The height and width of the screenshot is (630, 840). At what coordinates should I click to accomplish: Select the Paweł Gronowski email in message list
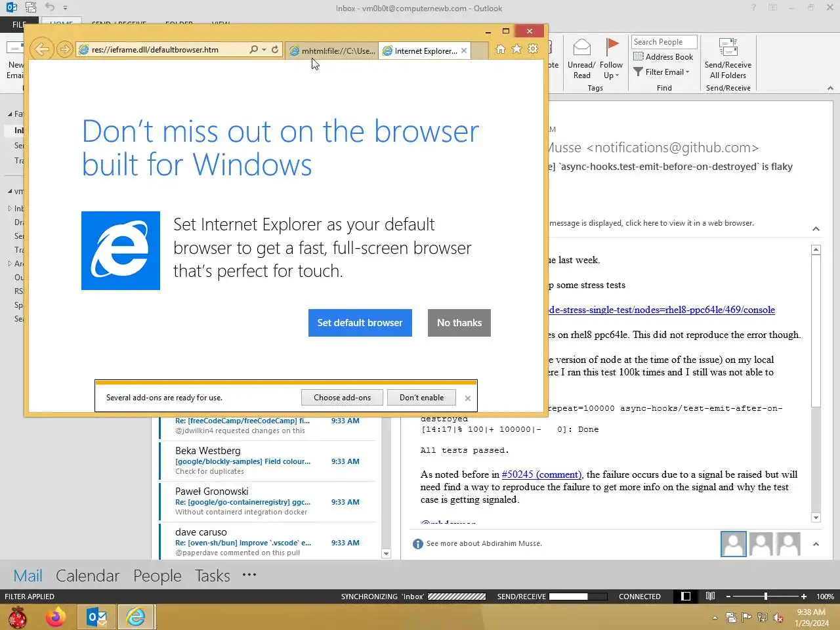point(268,502)
